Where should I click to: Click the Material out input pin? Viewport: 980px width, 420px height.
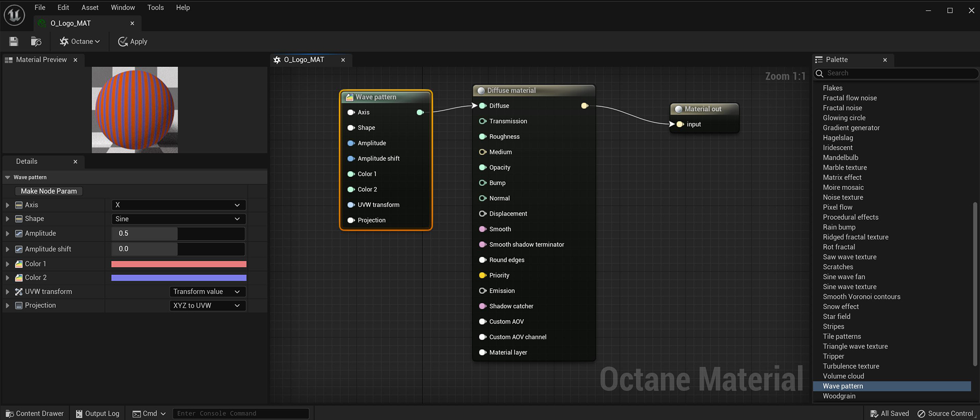click(680, 124)
